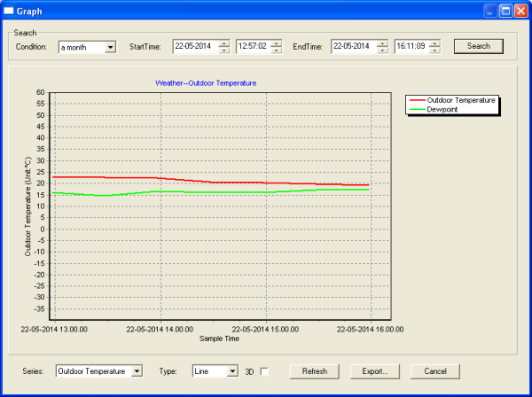Image resolution: width=532 pixels, height=397 pixels.
Task: Click the green Dewpoint legend line
Action: tap(418, 110)
